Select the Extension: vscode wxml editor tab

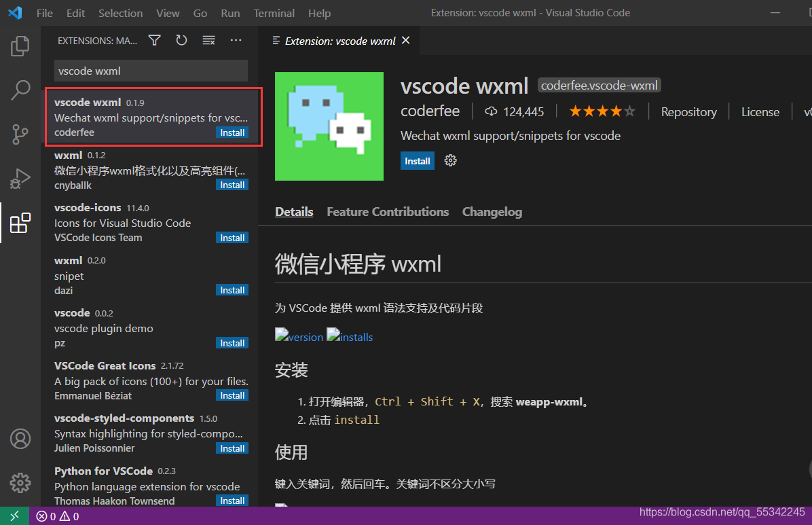pos(339,41)
